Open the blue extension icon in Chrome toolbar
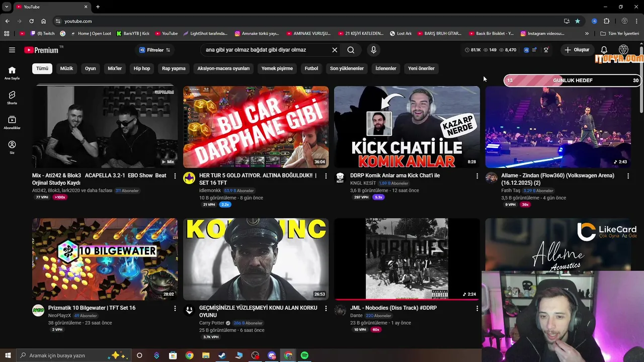The height and width of the screenshot is (362, 644). (x=594, y=21)
